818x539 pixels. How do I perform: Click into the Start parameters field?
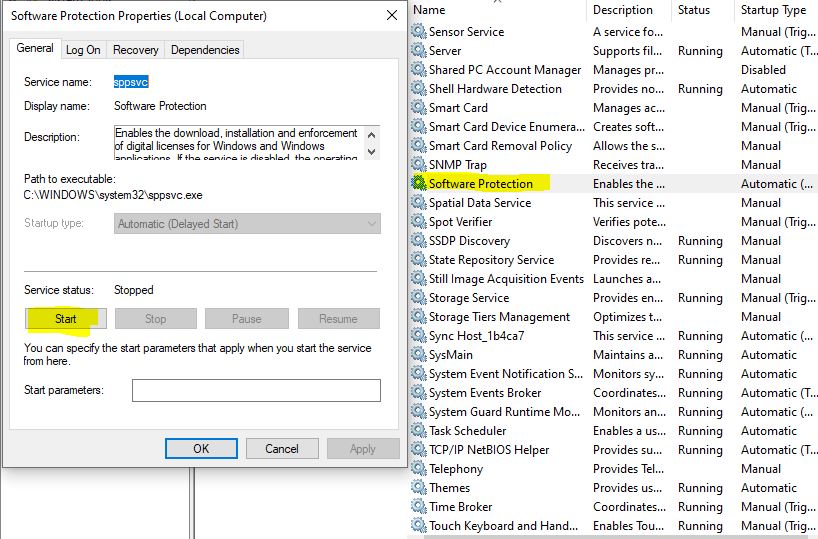tap(256, 390)
